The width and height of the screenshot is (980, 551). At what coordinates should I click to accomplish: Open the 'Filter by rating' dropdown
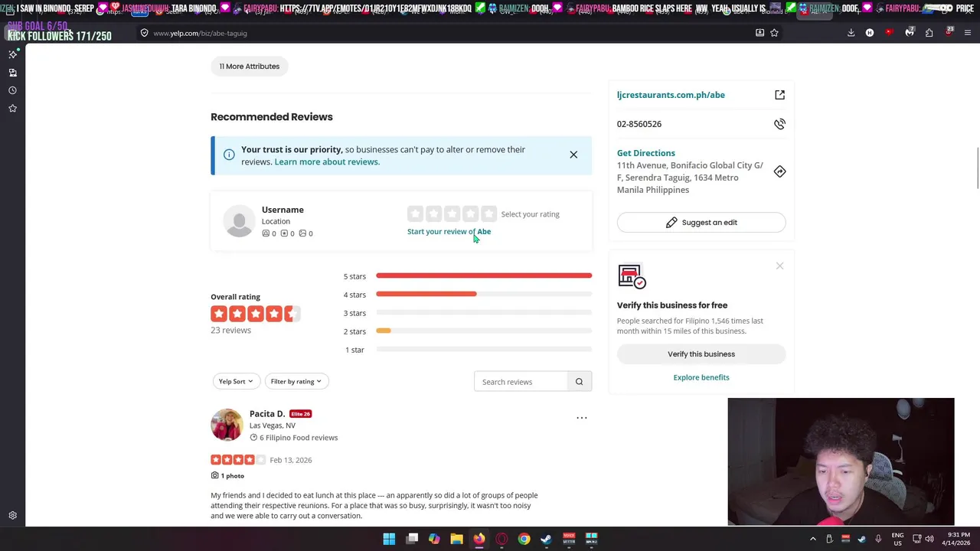(x=296, y=381)
